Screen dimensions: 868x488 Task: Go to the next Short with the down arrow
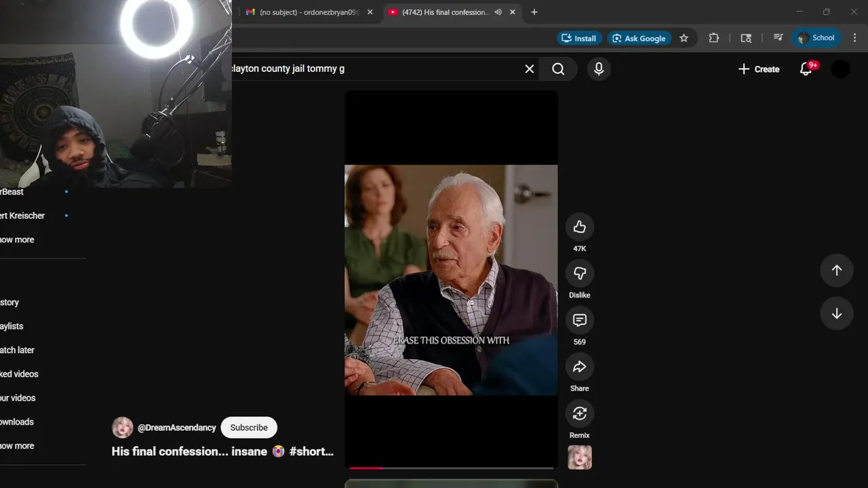(x=837, y=313)
